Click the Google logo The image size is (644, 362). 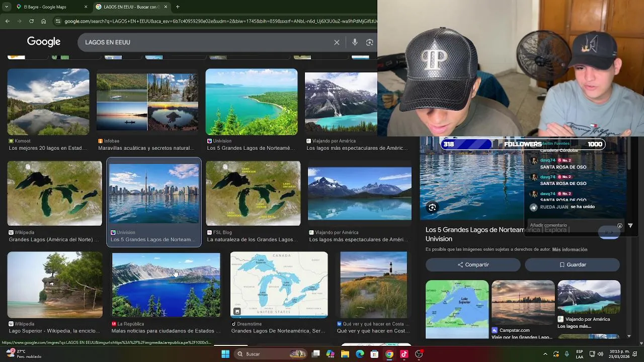(x=44, y=42)
